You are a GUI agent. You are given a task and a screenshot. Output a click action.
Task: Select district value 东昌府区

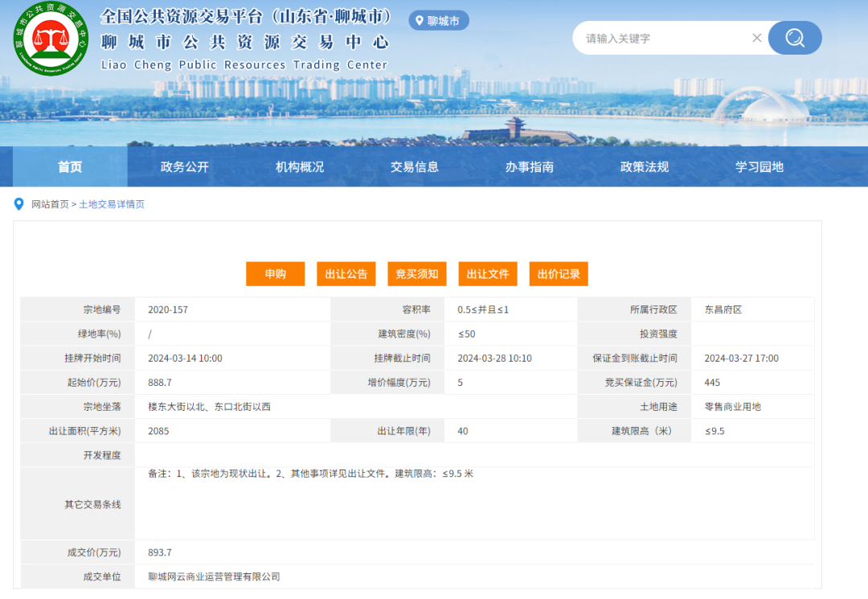[x=723, y=310]
